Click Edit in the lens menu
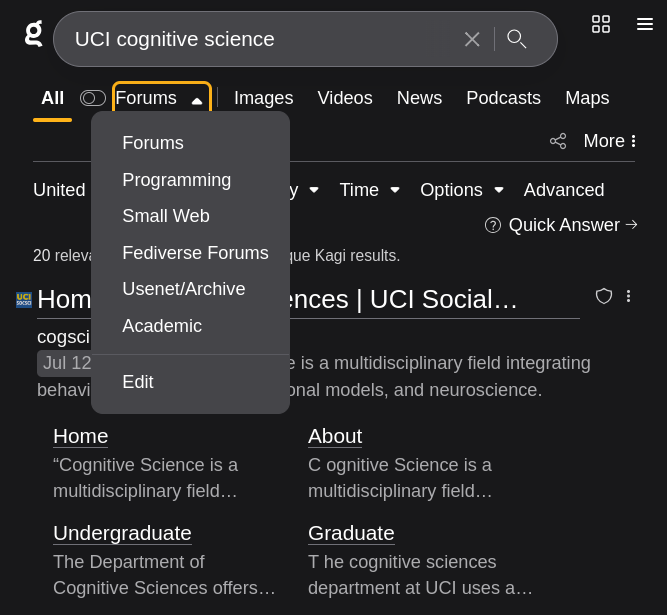The image size is (667, 615). [x=138, y=382]
